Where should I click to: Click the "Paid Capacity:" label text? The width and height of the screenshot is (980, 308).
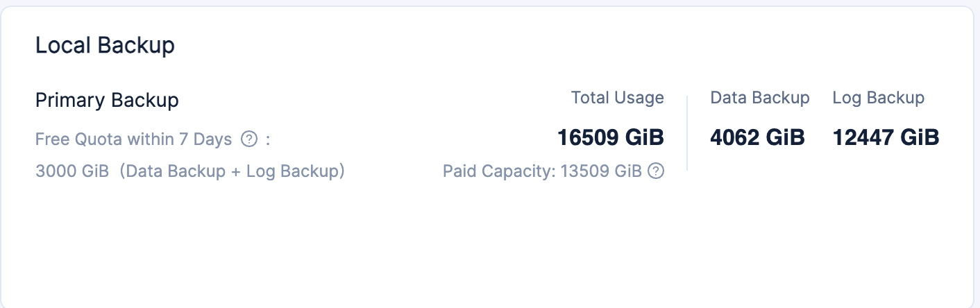point(496,171)
